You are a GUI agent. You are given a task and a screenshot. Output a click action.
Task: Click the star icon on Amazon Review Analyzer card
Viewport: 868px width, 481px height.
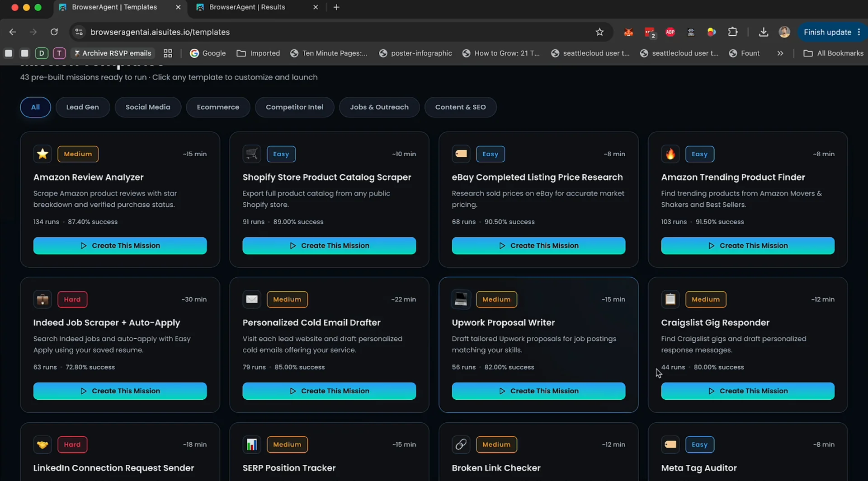point(42,154)
